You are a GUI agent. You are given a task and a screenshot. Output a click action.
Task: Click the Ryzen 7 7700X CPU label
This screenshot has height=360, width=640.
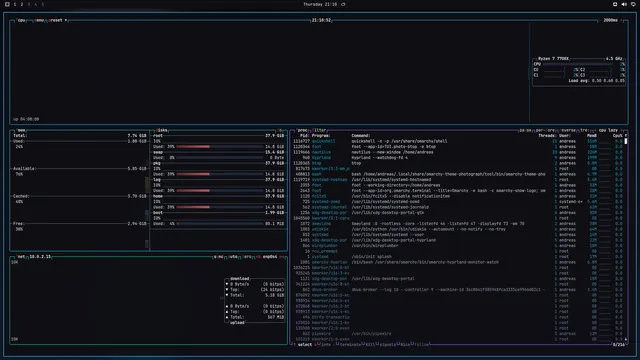(553, 59)
